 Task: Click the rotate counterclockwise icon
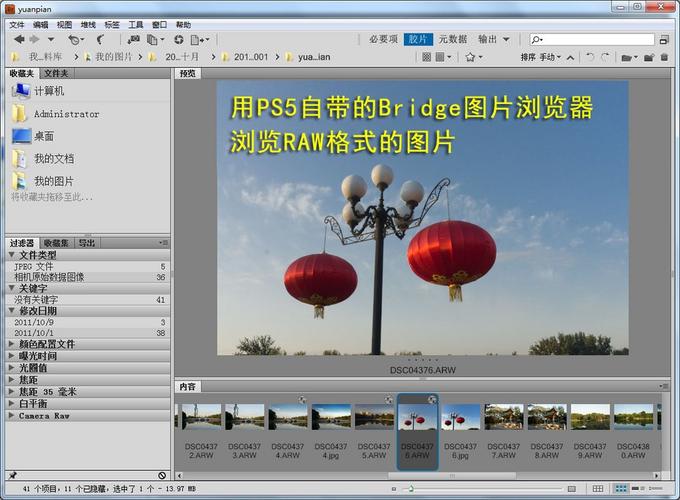click(590, 57)
